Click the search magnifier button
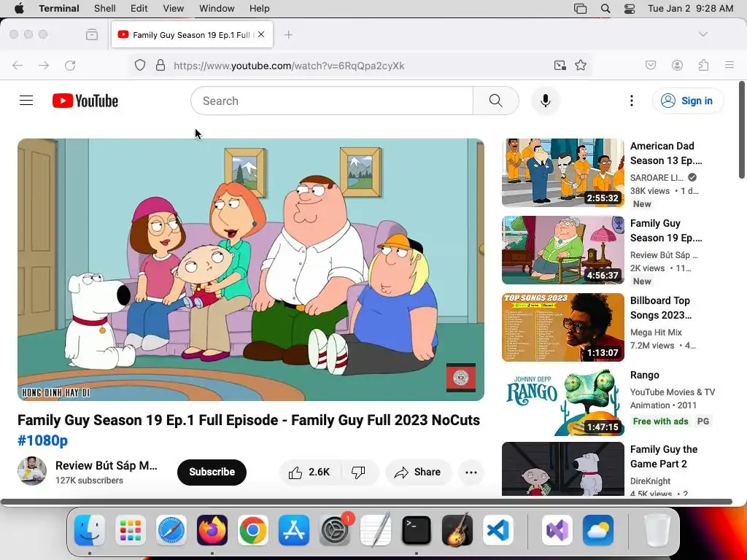The width and height of the screenshot is (747, 560). click(x=496, y=101)
